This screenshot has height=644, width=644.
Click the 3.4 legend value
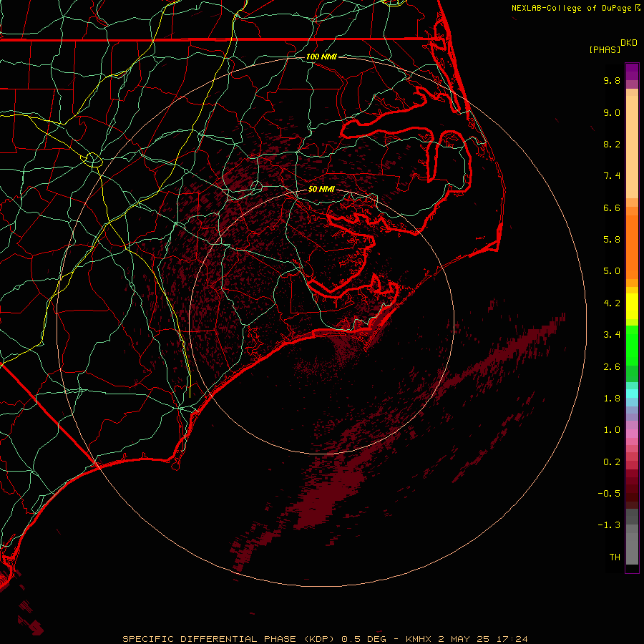pos(612,335)
